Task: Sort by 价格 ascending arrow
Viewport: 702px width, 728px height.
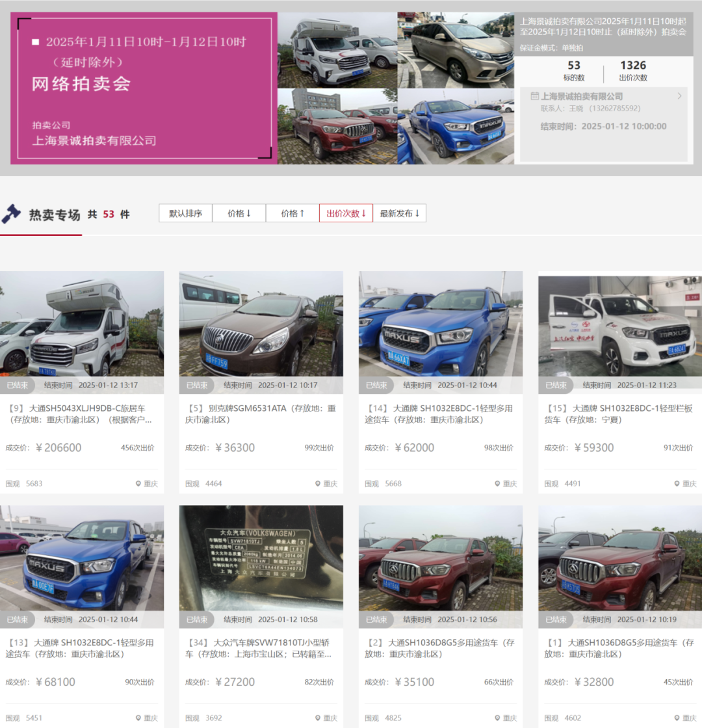Action: pyautogui.click(x=292, y=213)
